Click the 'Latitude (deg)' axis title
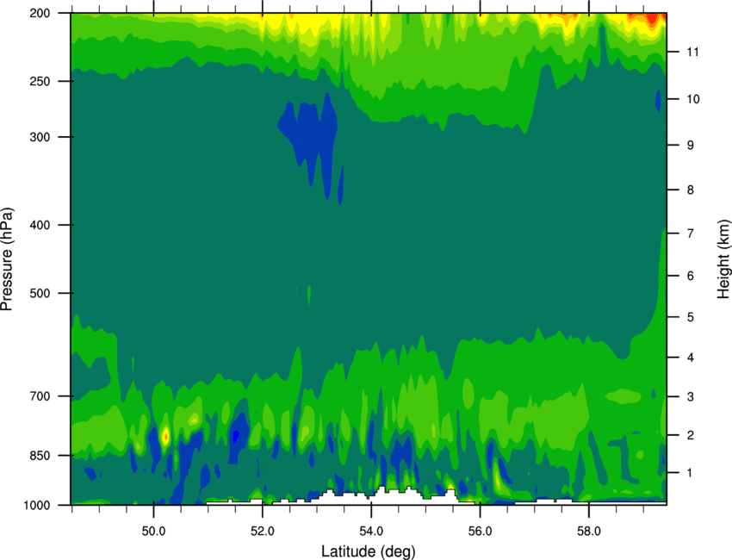 (368, 551)
